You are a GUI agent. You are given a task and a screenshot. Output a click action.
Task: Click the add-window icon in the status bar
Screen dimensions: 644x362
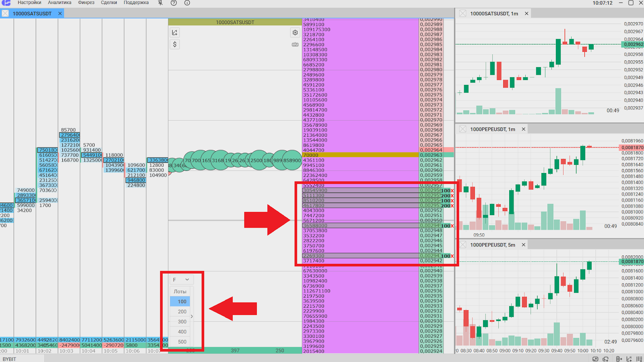[x=595, y=359]
